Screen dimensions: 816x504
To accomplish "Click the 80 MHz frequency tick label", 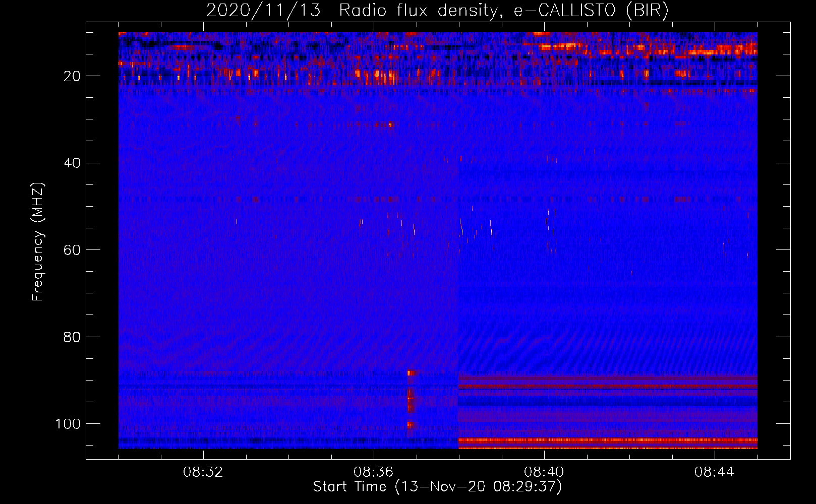I will (72, 337).
